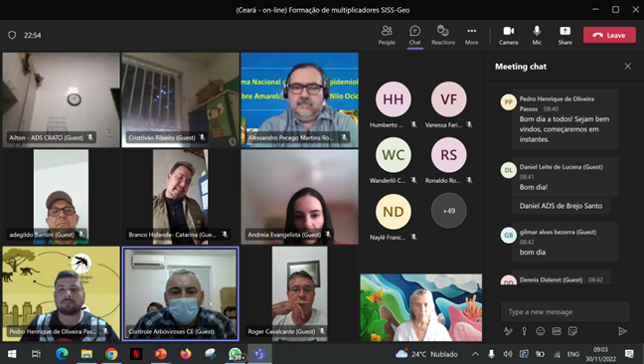Close the Meeting chat panel

tap(627, 67)
